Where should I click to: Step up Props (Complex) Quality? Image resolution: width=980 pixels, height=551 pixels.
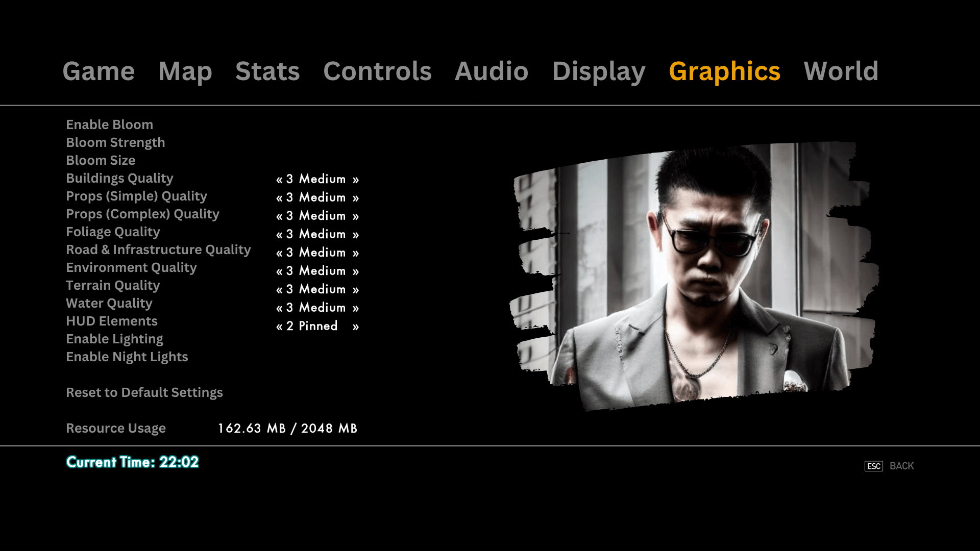click(356, 216)
